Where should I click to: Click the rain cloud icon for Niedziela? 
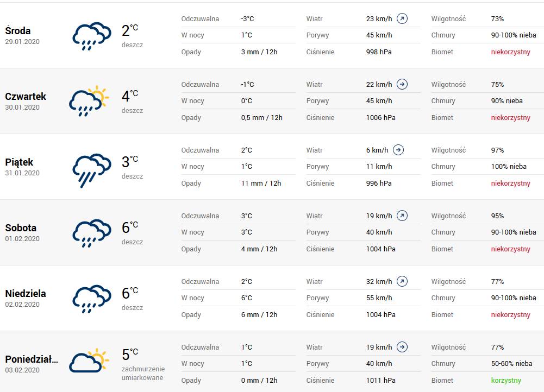[x=92, y=299]
